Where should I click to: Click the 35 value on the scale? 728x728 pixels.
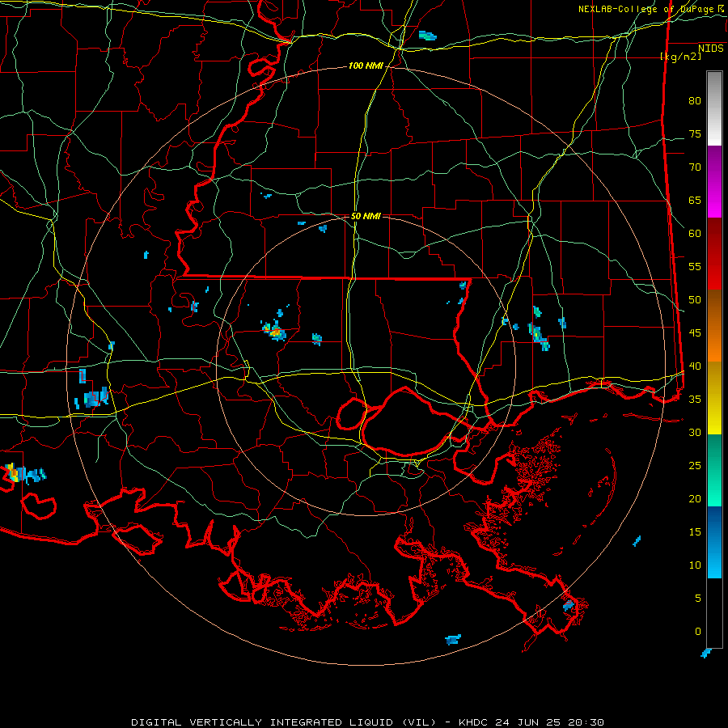click(695, 400)
